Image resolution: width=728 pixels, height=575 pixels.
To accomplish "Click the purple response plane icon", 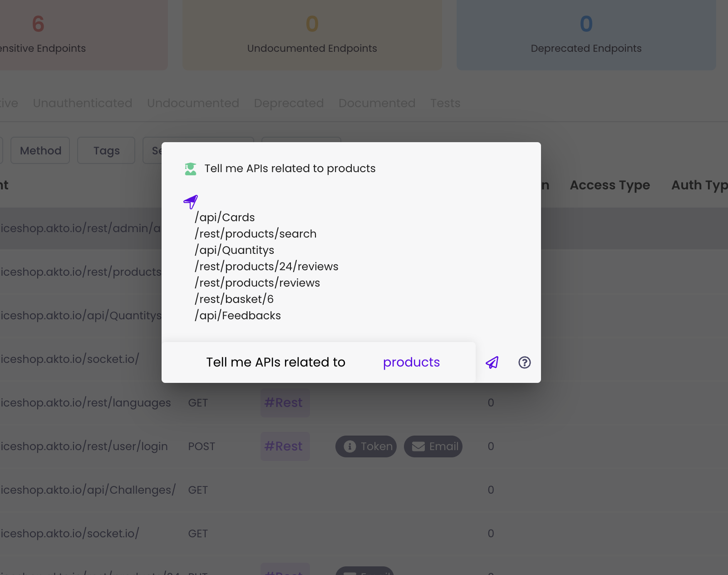I will click(x=191, y=201).
